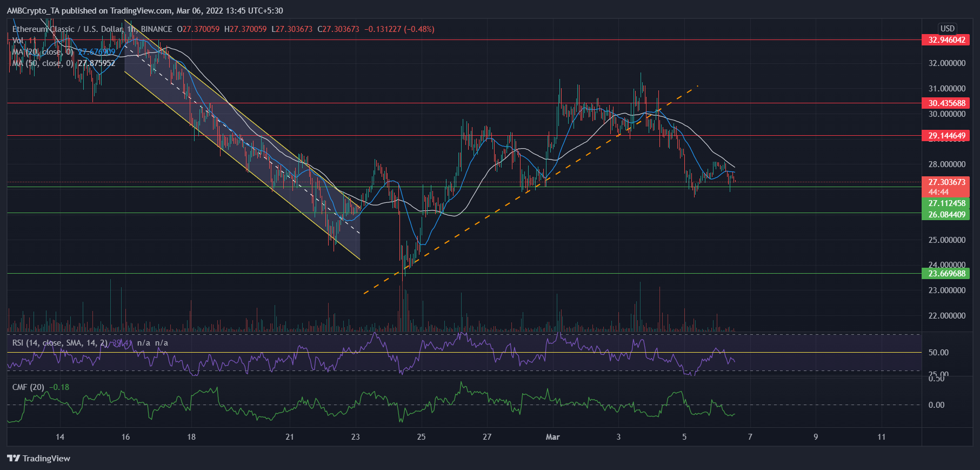Click the TradingView logo icon

(x=14, y=458)
